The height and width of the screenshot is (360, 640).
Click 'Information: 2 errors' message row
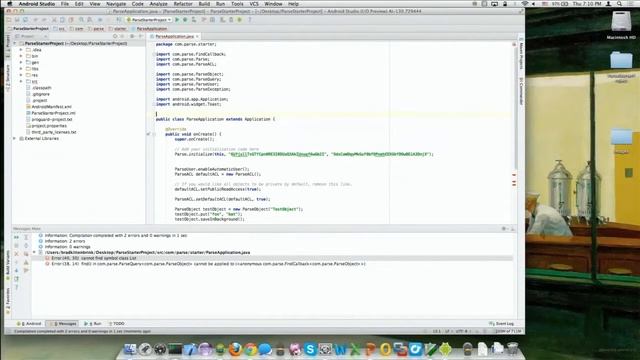(65, 241)
